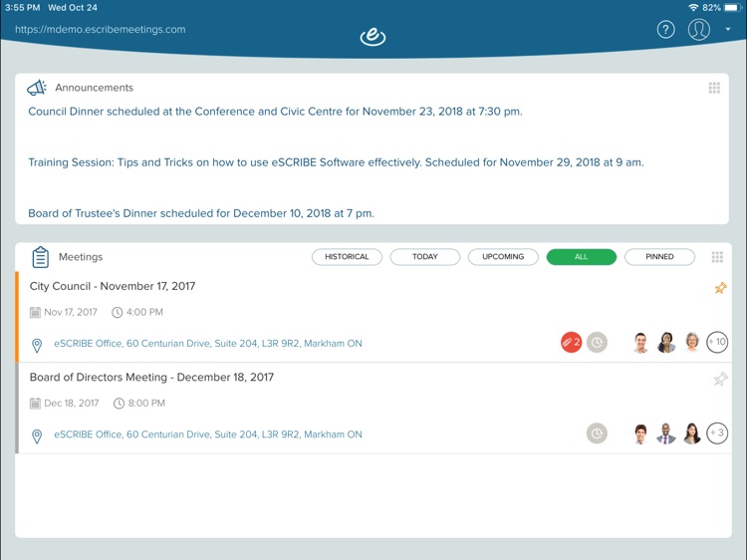Expand the user account dropdown arrow
This screenshot has width=747, height=560.
pos(728,29)
